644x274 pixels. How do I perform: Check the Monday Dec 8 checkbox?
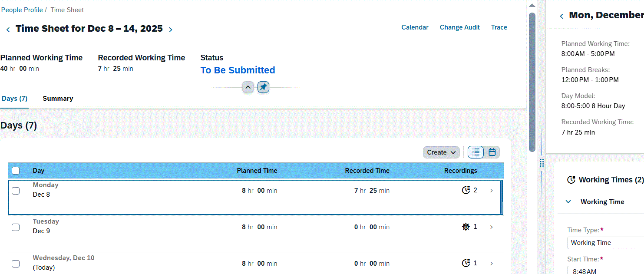click(x=16, y=191)
